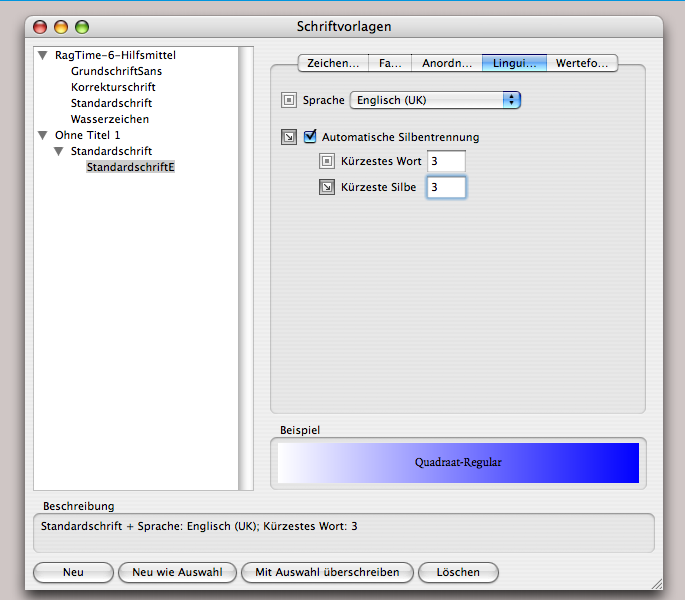The width and height of the screenshot is (685, 600).
Task: Select Wasserzeichen in the style list
Action: coord(110,119)
